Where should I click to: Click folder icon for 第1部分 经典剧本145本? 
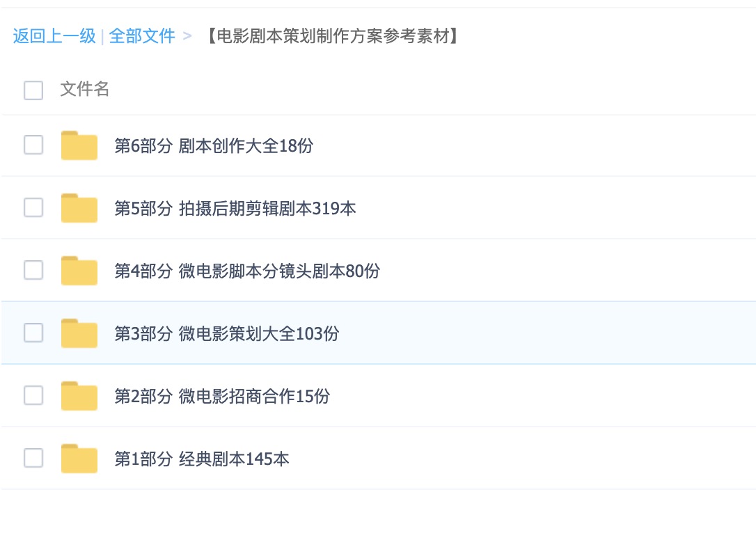click(x=79, y=459)
